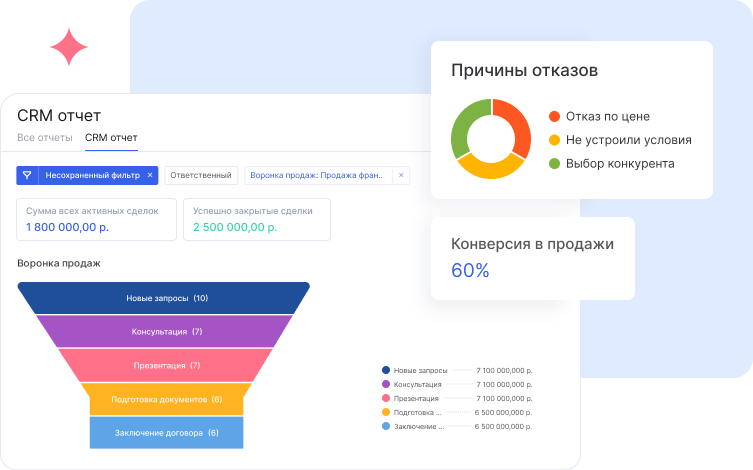Click the pink Презентация legend dot

tap(386, 398)
